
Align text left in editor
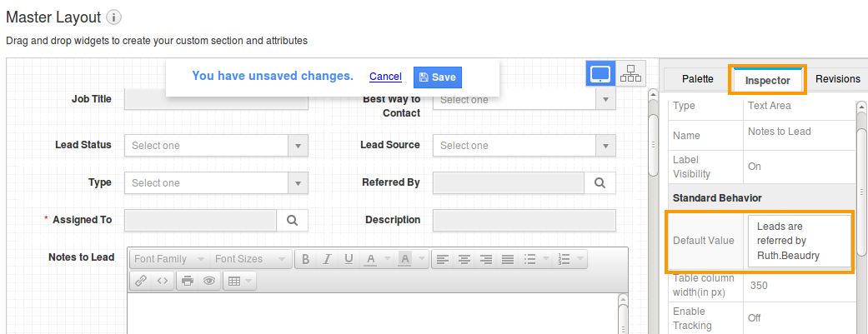click(441, 259)
